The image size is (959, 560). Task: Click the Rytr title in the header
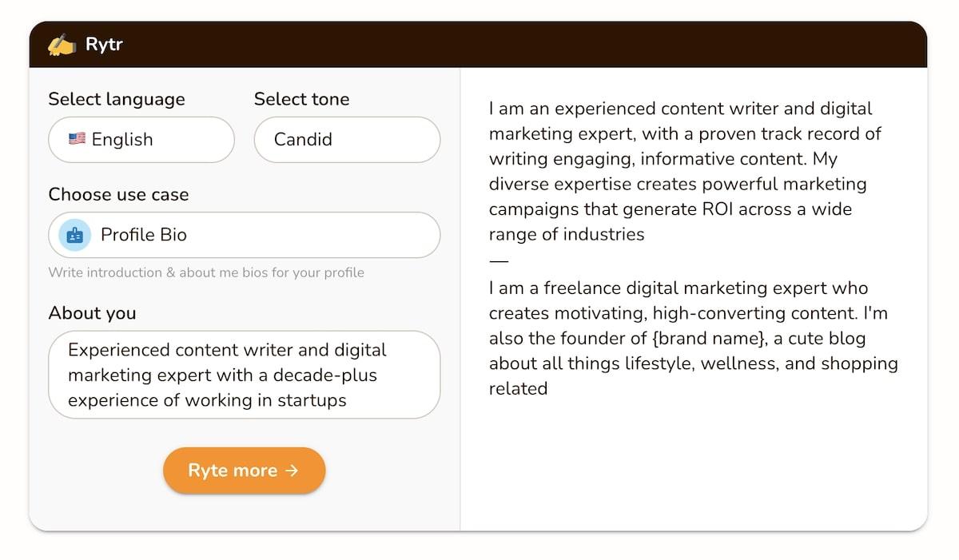click(x=104, y=45)
